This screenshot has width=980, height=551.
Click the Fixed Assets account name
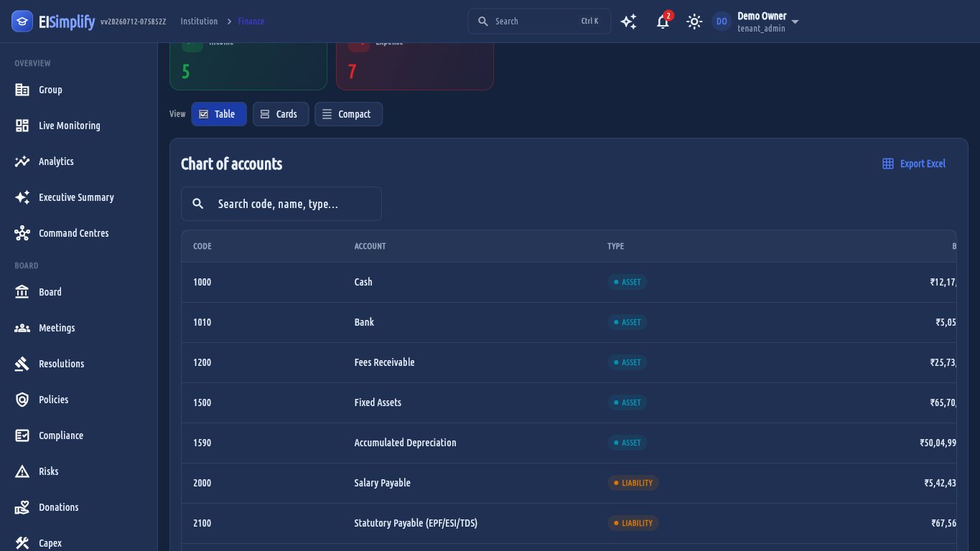point(378,402)
